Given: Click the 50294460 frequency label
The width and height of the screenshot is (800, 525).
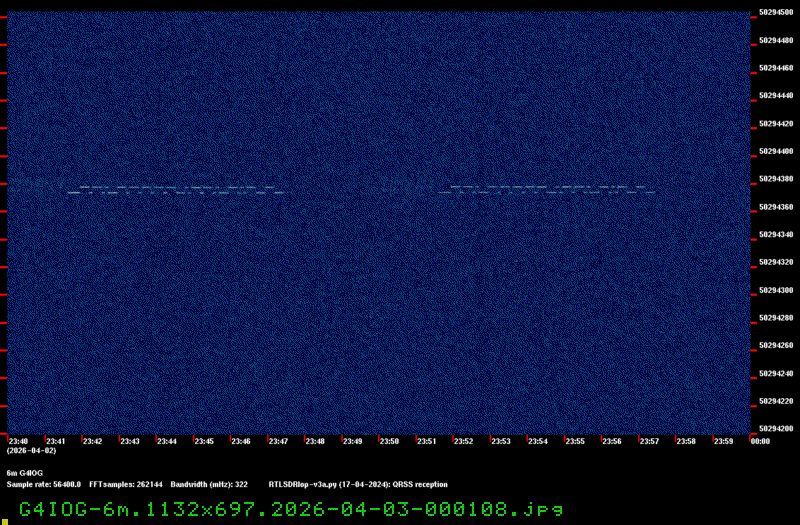Looking at the screenshot, I should tap(776, 68).
